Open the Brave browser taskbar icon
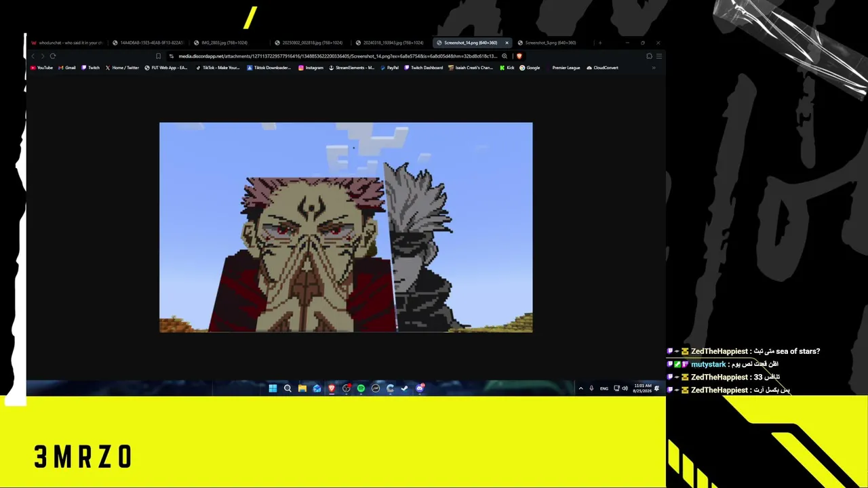 point(332,388)
